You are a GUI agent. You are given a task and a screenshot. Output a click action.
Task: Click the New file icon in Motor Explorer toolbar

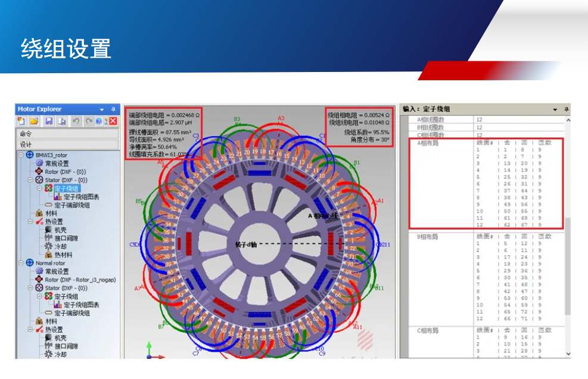tap(21, 121)
